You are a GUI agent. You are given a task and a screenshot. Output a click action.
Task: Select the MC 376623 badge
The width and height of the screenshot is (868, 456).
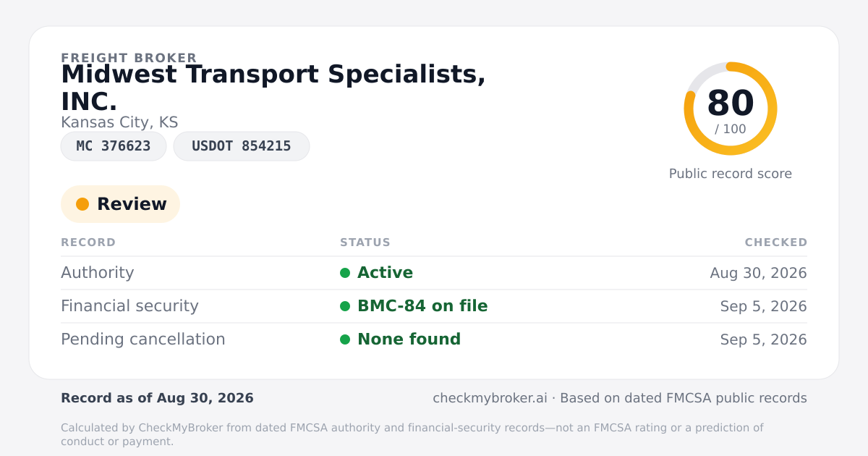[114, 146]
